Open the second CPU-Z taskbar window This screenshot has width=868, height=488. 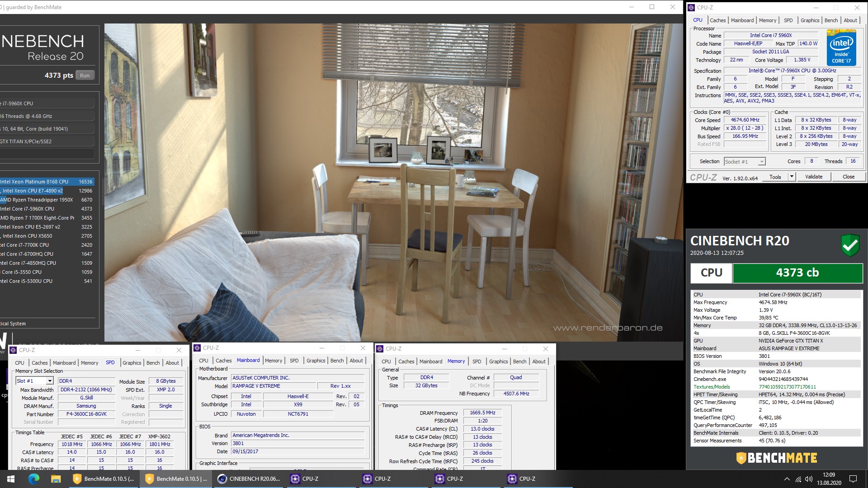(393, 479)
